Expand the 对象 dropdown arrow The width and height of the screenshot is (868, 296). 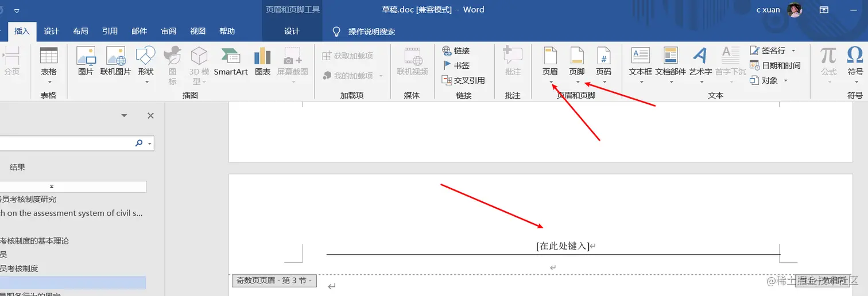click(x=785, y=80)
